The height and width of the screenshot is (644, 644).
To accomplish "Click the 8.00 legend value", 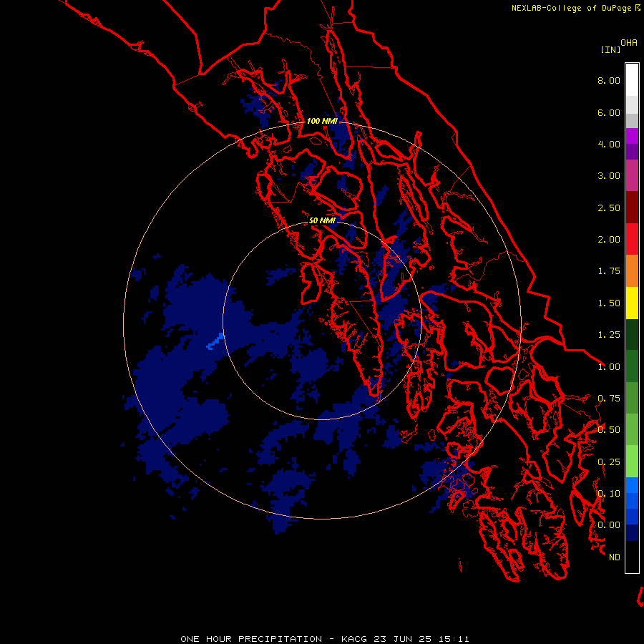I will tap(609, 80).
